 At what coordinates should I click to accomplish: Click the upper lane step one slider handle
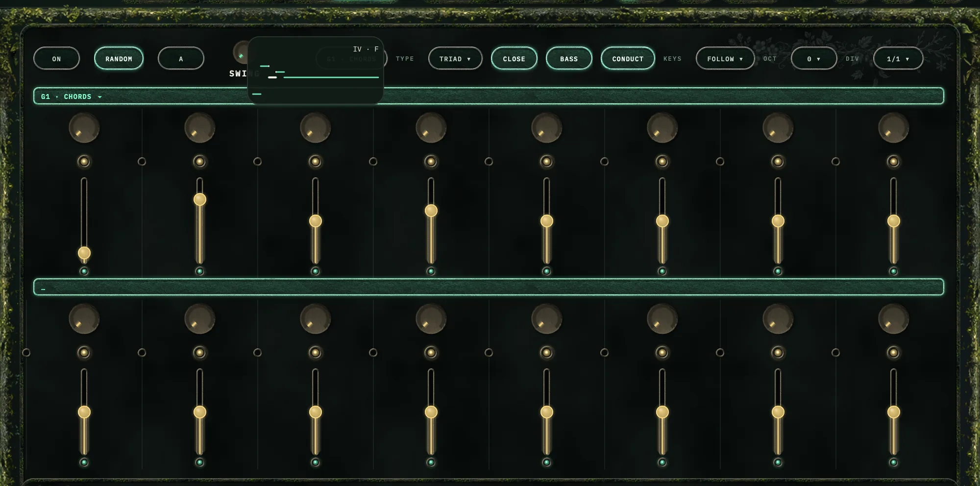[x=84, y=253]
